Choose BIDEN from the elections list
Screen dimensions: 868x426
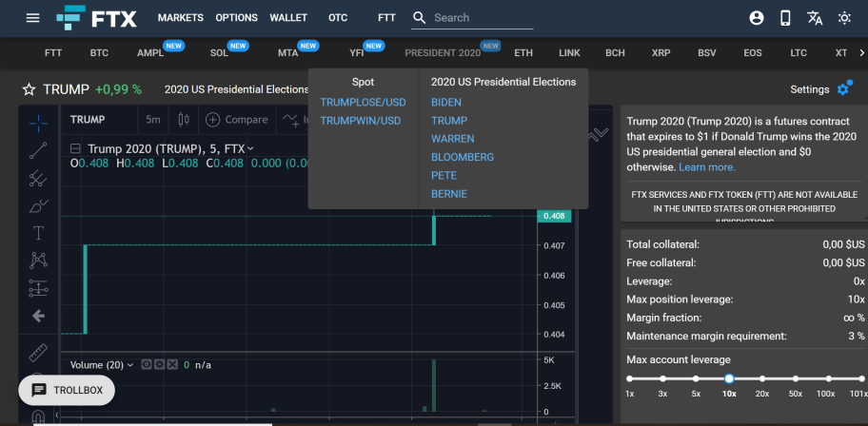tap(446, 103)
